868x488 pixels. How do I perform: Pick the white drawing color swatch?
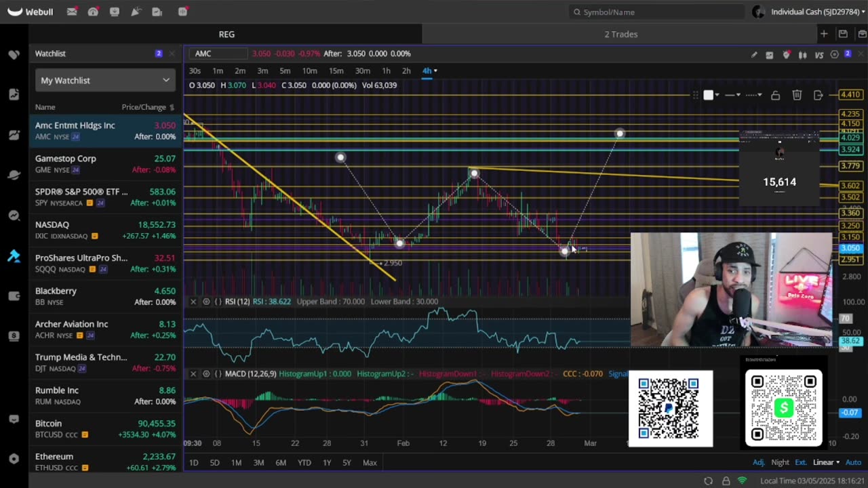(x=708, y=96)
